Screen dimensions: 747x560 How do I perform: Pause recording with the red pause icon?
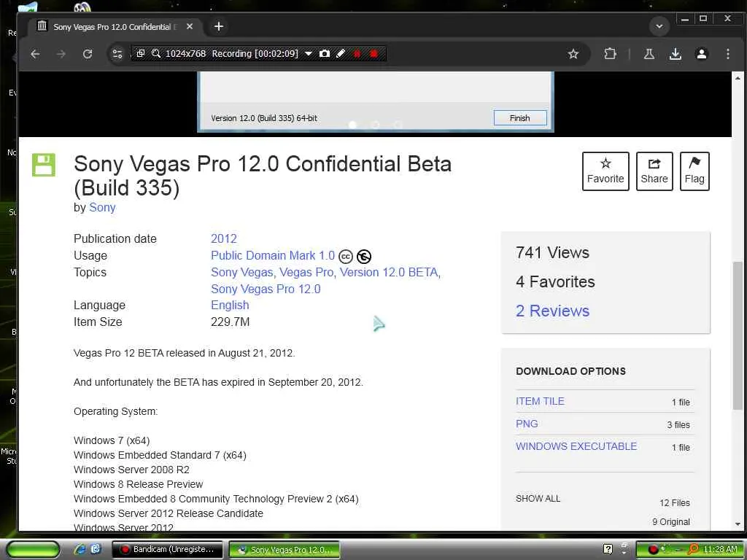(357, 53)
